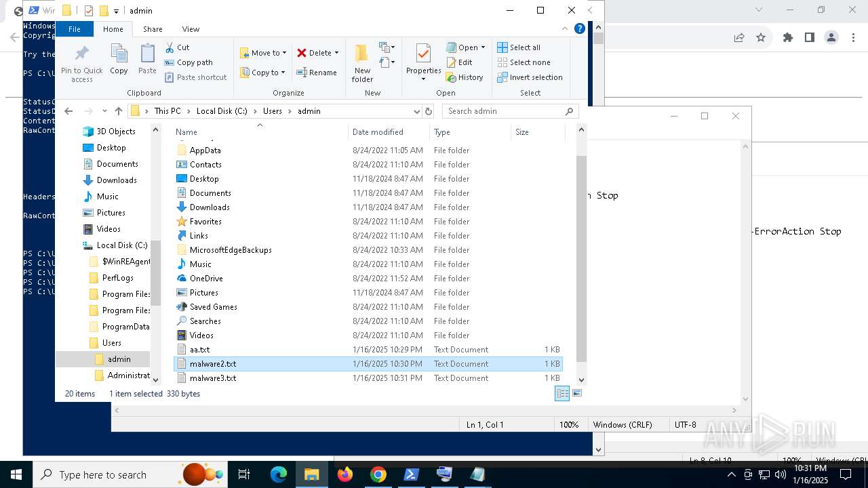Click the Delete red X icon
This screenshot has height=488, width=868.
[x=302, y=53]
